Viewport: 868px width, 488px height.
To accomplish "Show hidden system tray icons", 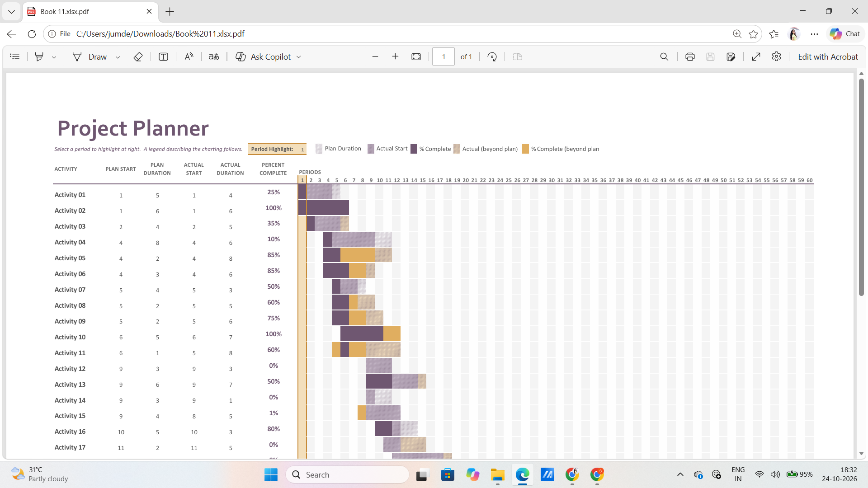I will [680, 474].
